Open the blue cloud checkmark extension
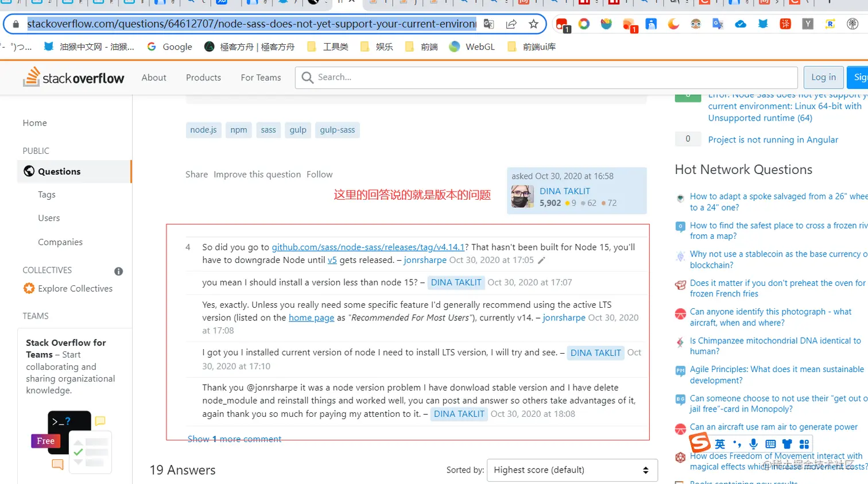868x484 pixels. point(741,24)
